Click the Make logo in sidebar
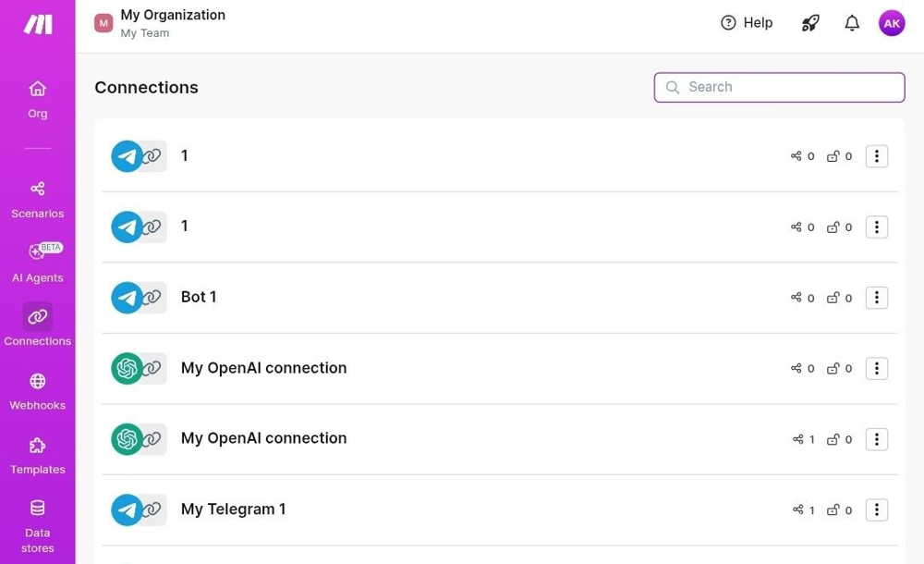Screen dimensions: 924x564 coord(38,24)
